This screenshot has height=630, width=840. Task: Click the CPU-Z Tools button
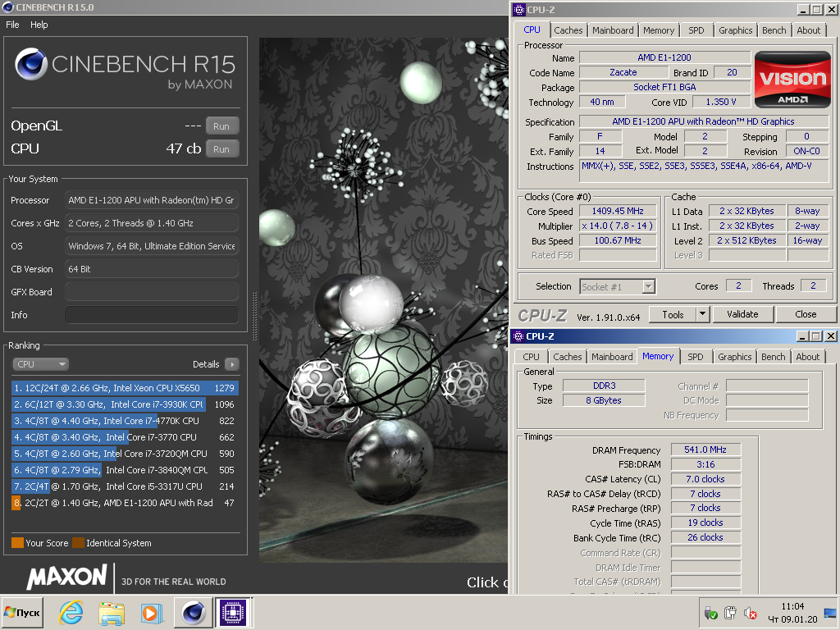[x=673, y=314]
